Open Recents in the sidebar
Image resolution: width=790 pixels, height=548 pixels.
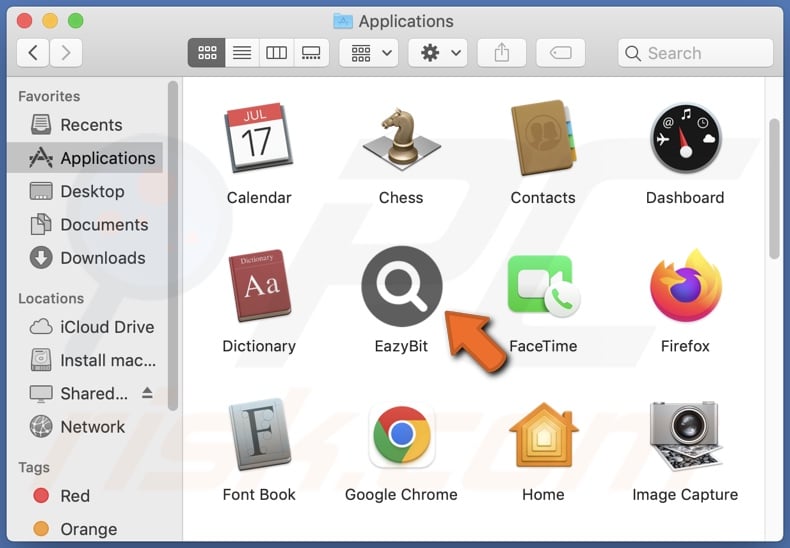click(85, 125)
